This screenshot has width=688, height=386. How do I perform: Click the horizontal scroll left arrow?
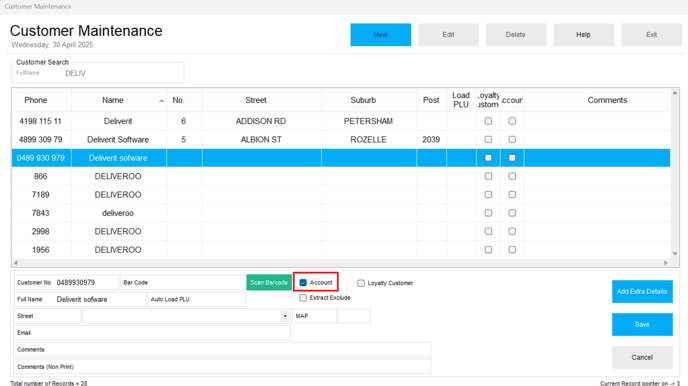[16, 263]
